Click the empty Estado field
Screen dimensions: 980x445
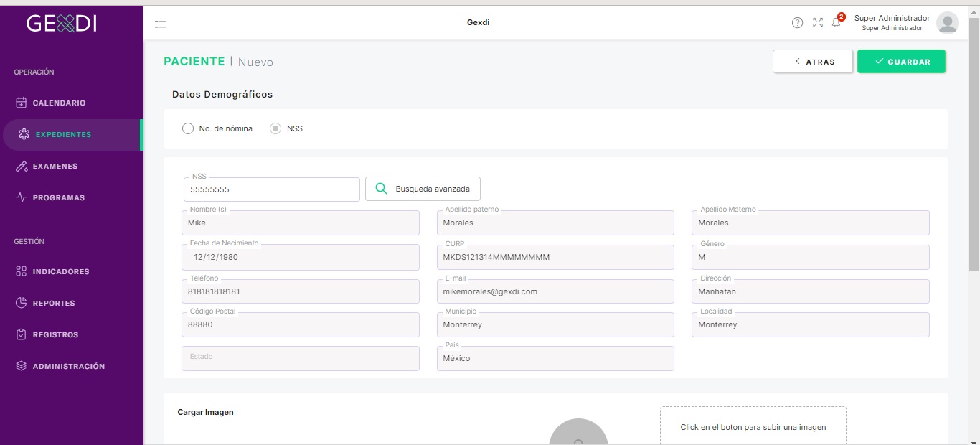click(x=301, y=358)
